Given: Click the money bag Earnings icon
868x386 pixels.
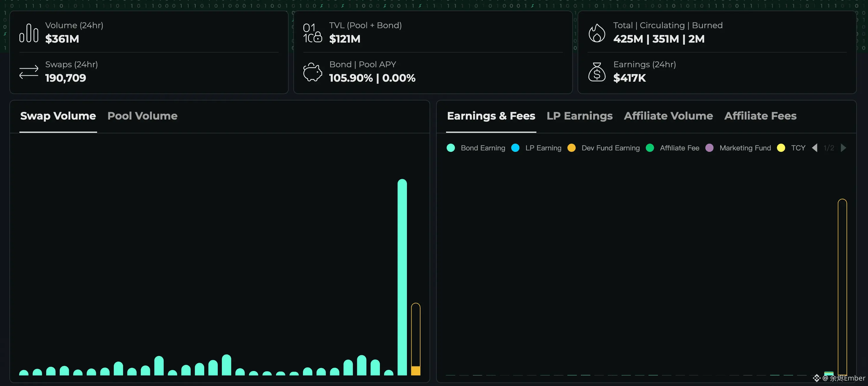Looking at the screenshot, I should click(596, 72).
